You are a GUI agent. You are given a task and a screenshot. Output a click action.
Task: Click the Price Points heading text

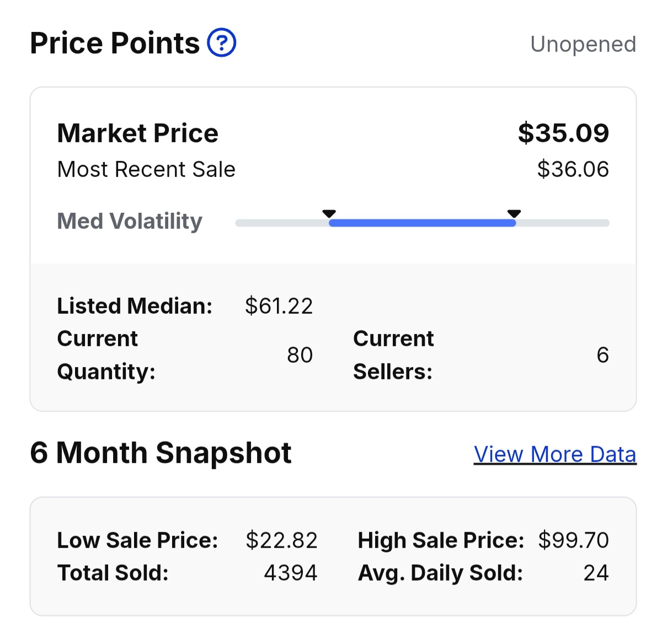(115, 43)
